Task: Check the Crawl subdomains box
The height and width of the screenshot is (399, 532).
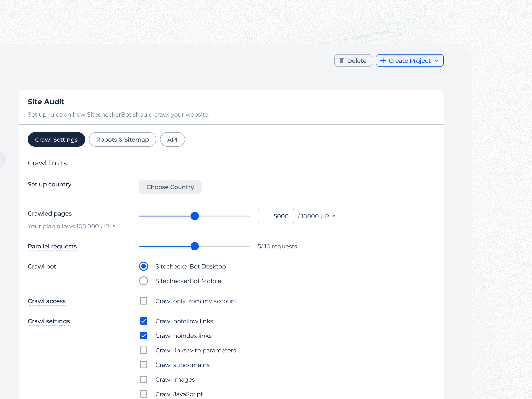Action: [x=144, y=365]
